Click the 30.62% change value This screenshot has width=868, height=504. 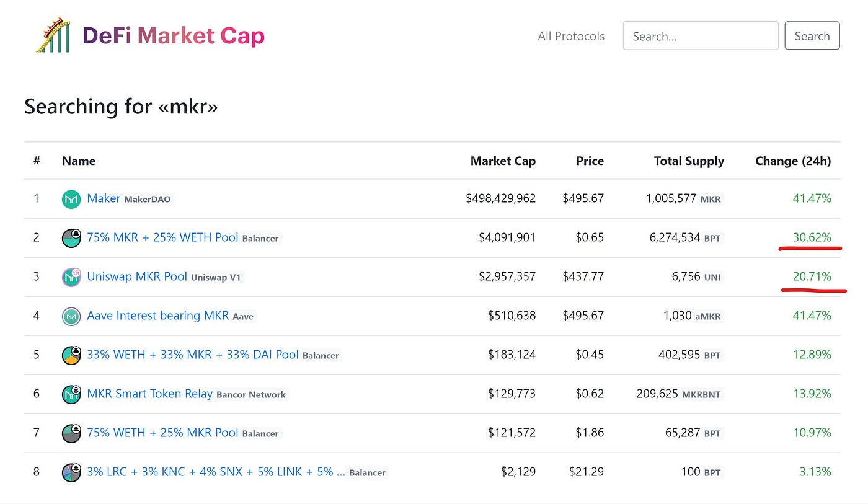[x=812, y=237]
